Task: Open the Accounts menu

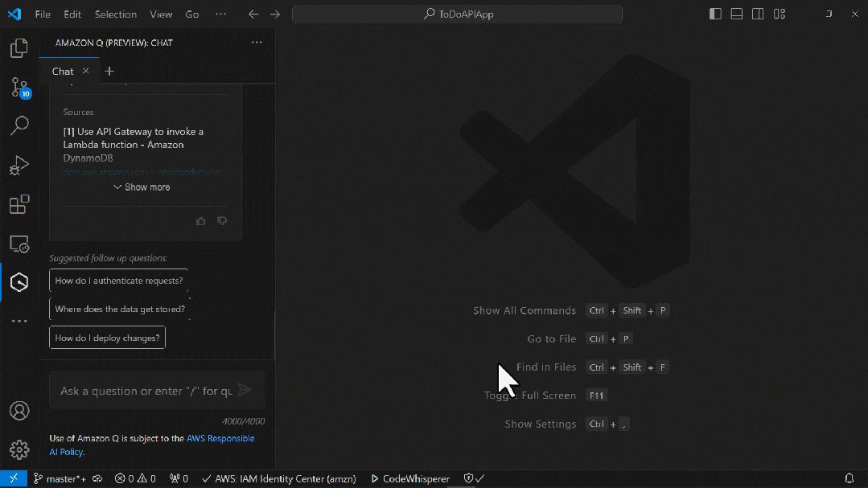Action: pyautogui.click(x=19, y=411)
